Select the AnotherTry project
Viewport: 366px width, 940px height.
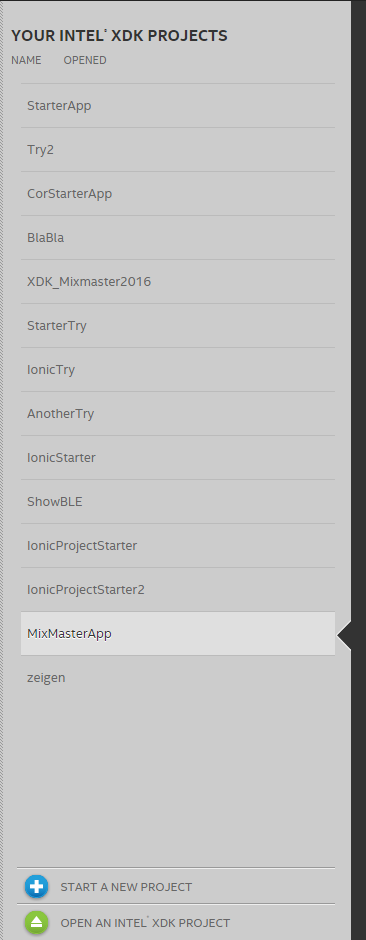point(178,414)
